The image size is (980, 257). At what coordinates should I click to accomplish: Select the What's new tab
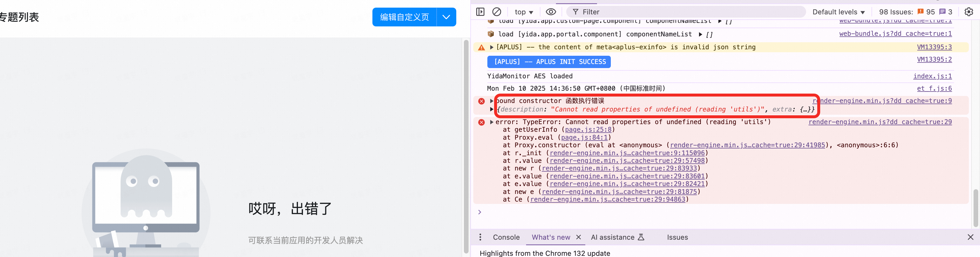[550, 237]
